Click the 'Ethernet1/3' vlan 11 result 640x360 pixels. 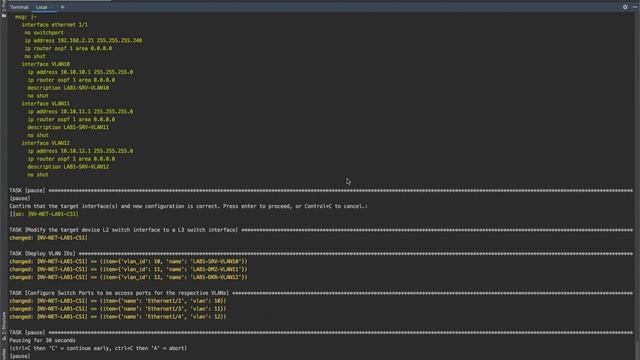[x=118, y=309]
